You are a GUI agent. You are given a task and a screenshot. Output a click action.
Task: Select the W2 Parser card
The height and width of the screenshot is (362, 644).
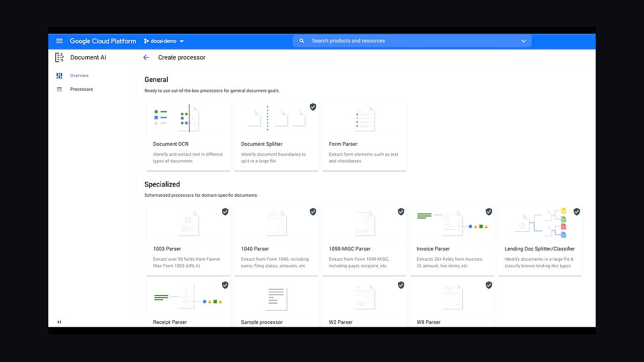364,303
